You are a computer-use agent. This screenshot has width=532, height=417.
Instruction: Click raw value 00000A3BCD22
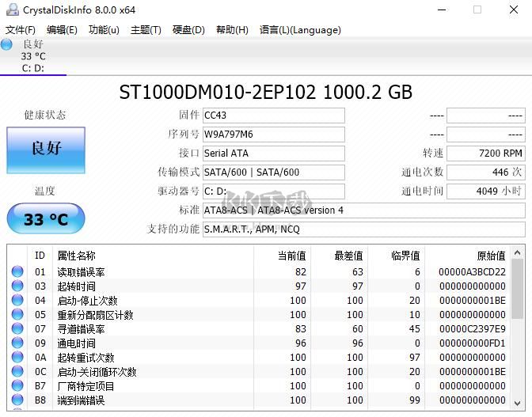click(472, 272)
